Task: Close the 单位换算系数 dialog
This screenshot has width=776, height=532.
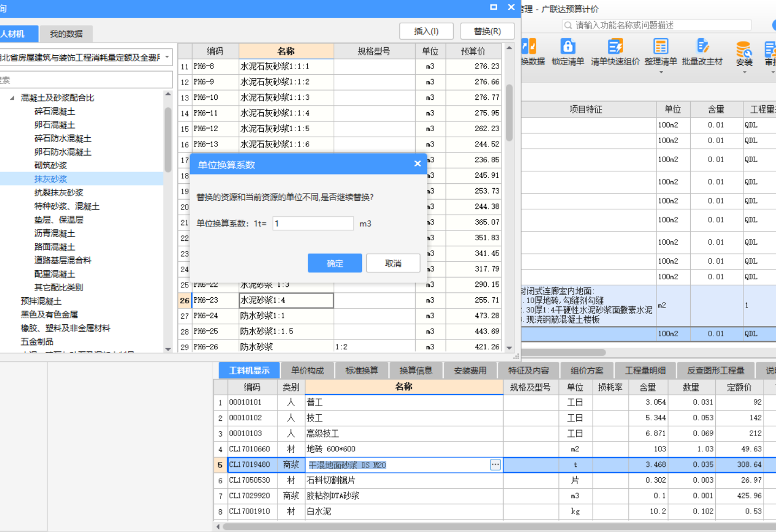Action: click(417, 164)
